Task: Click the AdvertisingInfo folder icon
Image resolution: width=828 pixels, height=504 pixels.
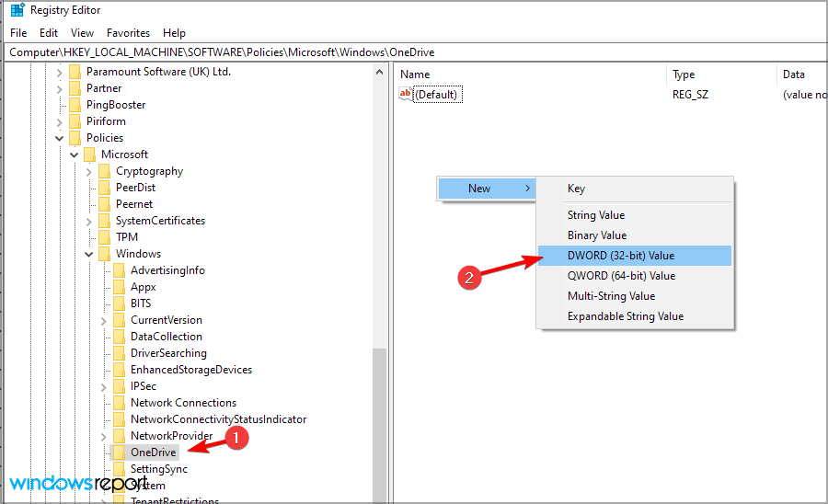Action: (120, 270)
